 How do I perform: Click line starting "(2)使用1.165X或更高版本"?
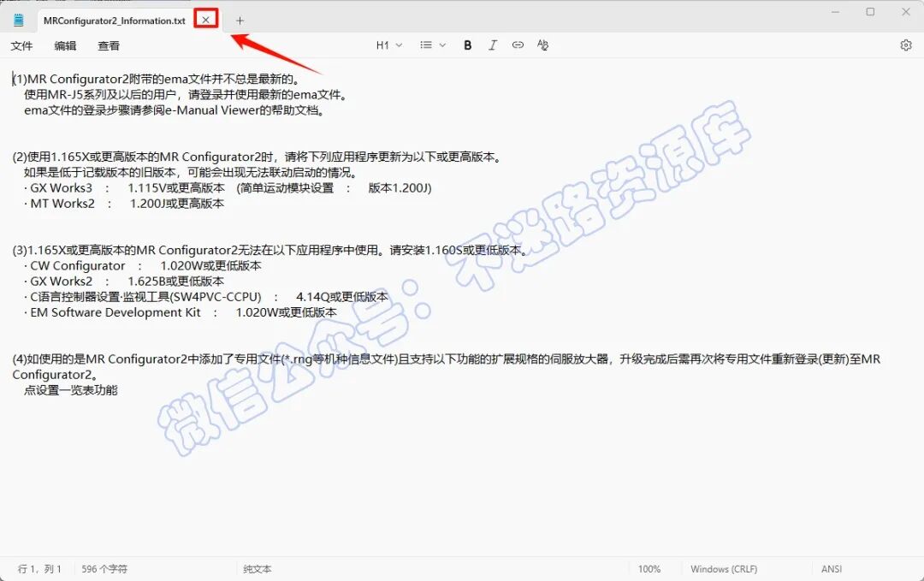(x=258, y=157)
